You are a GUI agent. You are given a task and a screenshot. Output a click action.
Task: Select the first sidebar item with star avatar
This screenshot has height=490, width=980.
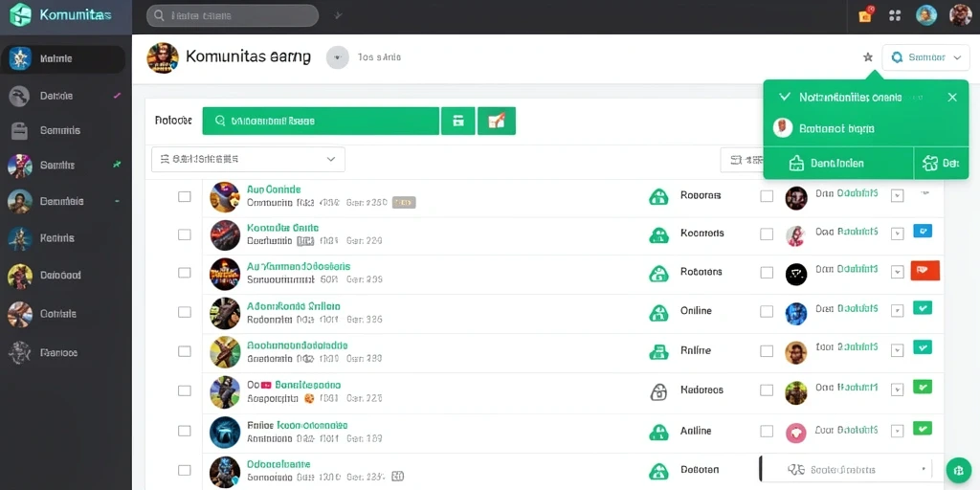62,59
